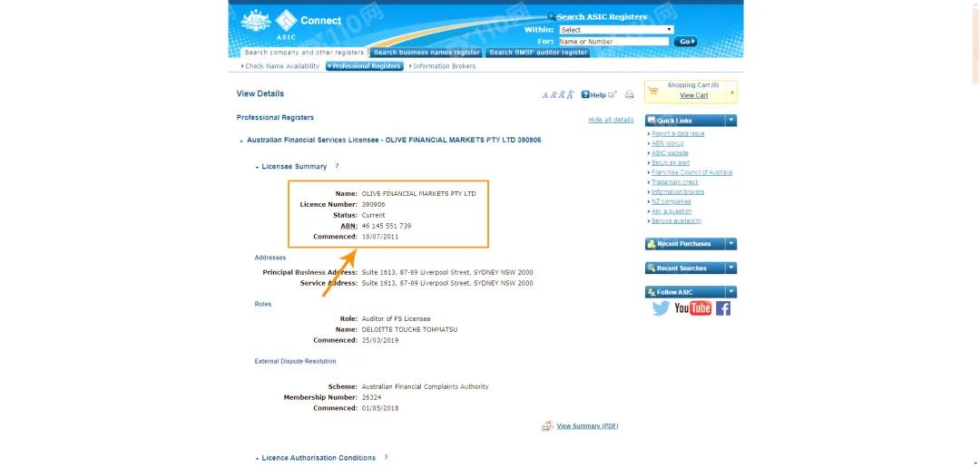Expand the Recent Searches panel

[x=731, y=268]
